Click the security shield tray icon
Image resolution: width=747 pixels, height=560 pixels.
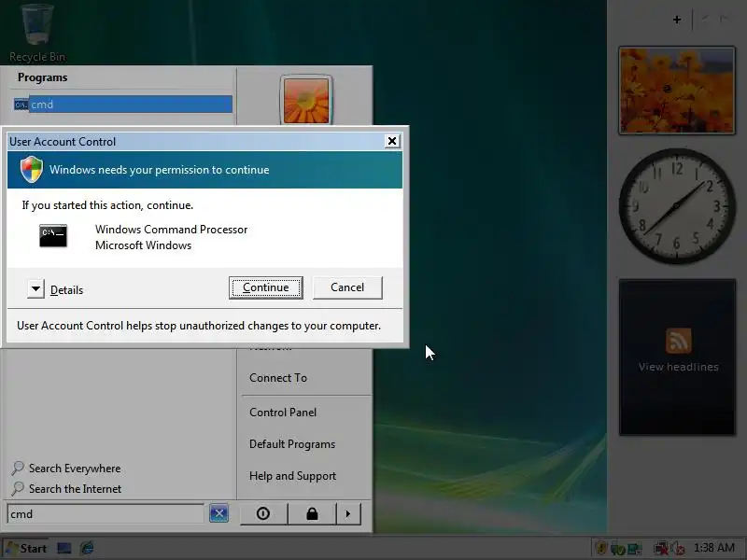pos(601,548)
